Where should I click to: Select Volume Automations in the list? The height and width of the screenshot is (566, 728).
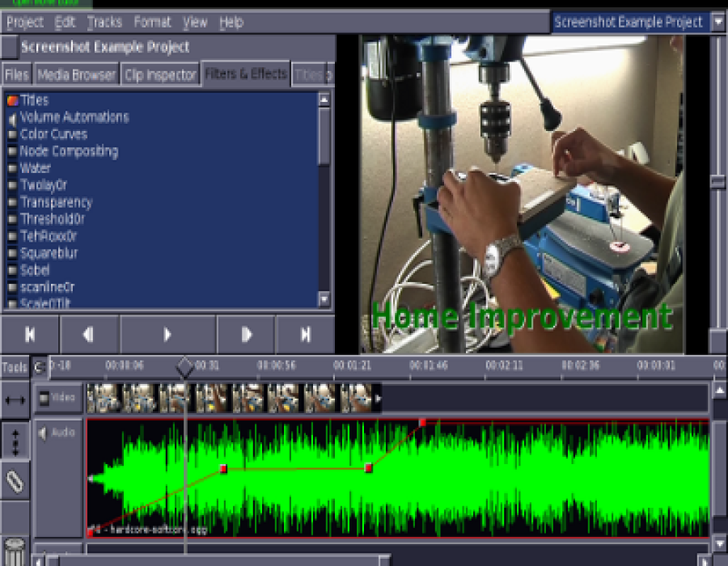[x=74, y=117]
